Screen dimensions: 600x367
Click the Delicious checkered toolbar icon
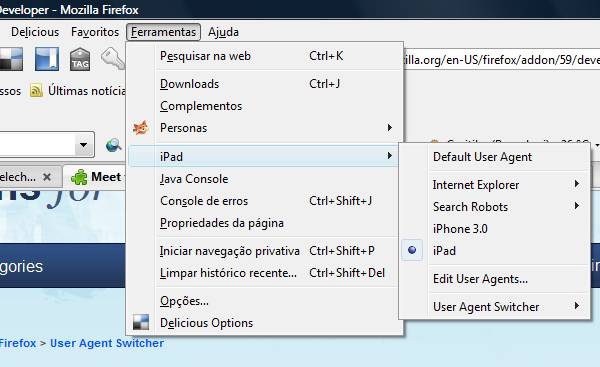pos(11,59)
